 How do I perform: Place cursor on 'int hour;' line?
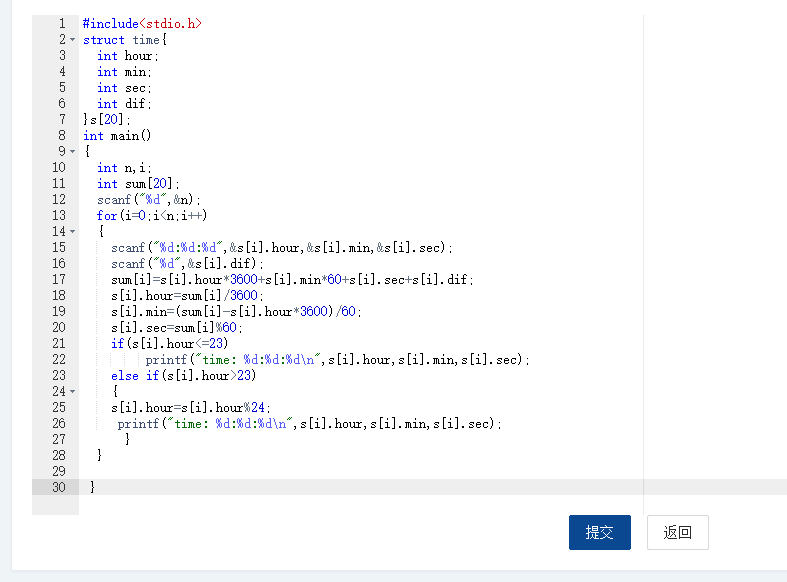[x=127, y=56]
